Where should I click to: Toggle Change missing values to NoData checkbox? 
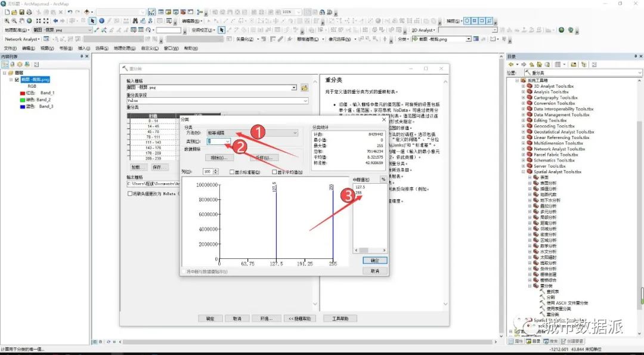pyautogui.click(x=130, y=193)
